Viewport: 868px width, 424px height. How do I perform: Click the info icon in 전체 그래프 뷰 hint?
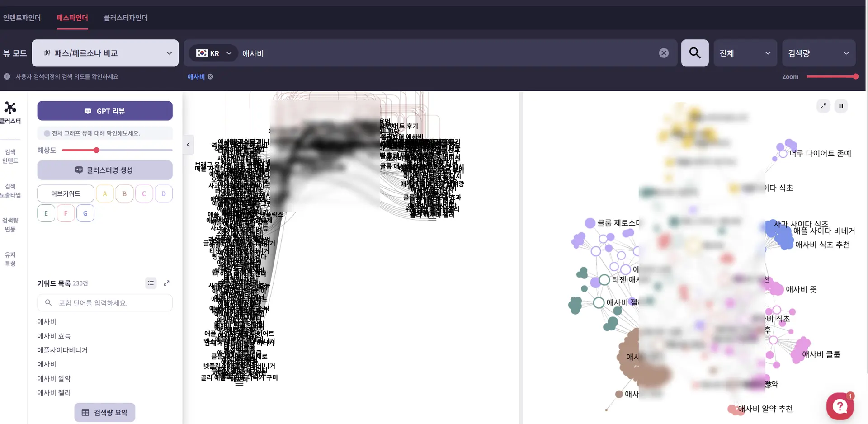pos(47,133)
